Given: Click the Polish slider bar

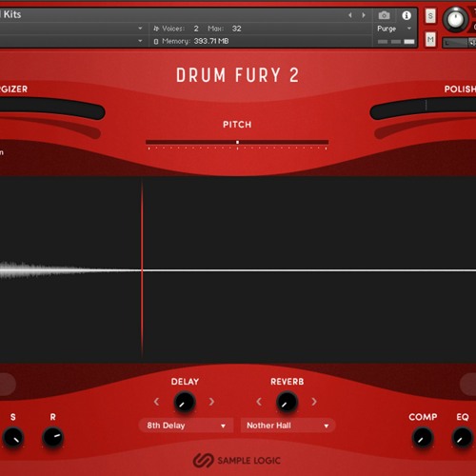Looking at the screenshot, I should click(423, 109).
